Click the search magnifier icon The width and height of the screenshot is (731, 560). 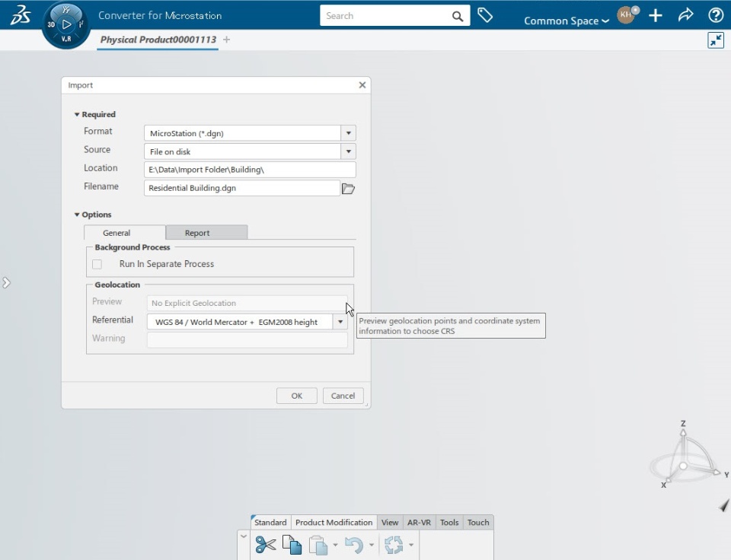click(458, 16)
